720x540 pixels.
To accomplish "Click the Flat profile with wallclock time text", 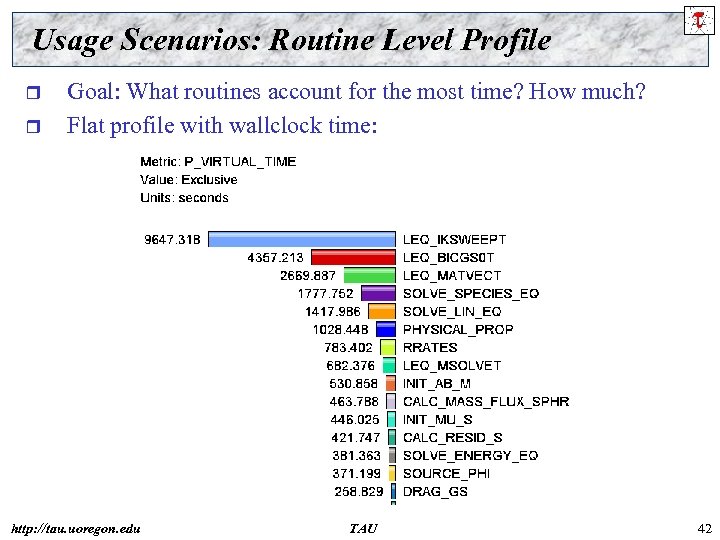I will click(x=222, y=125).
